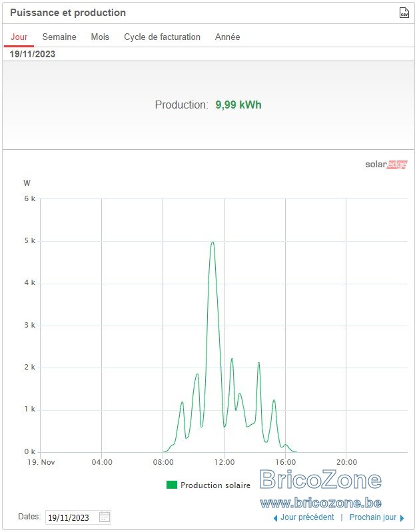The height and width of the screenshot is (532, 417).
Task: Open the Mois tab
Action: pos(100,37)
